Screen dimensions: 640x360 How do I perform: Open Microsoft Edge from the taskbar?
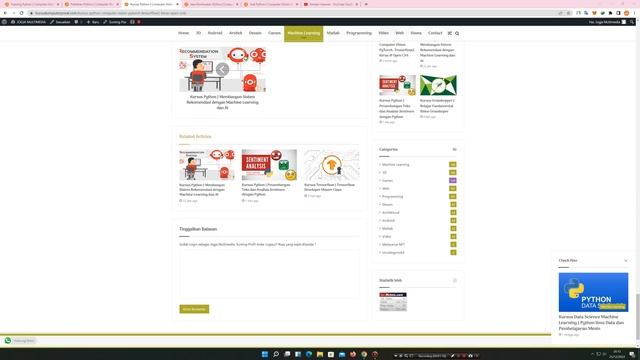pos(309,354)
